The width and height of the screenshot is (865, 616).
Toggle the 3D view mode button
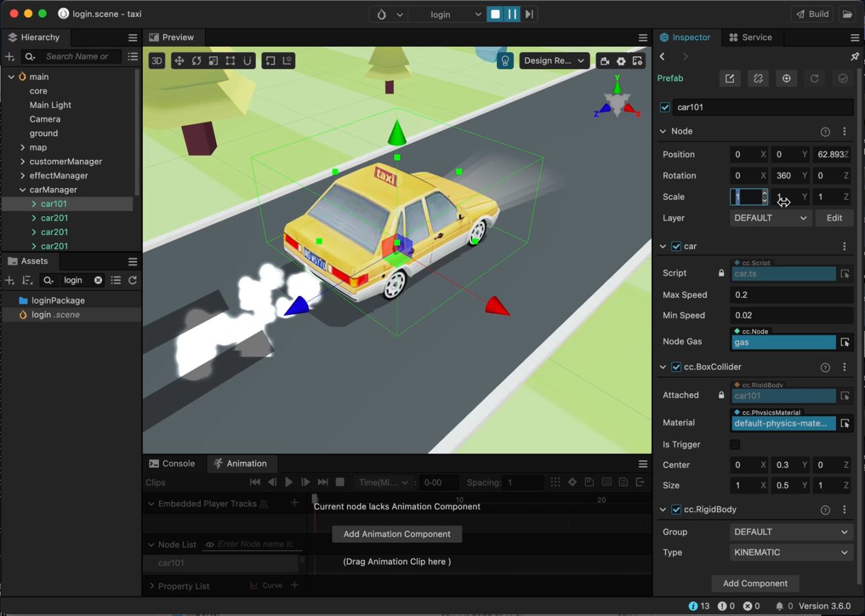point(157,61)
